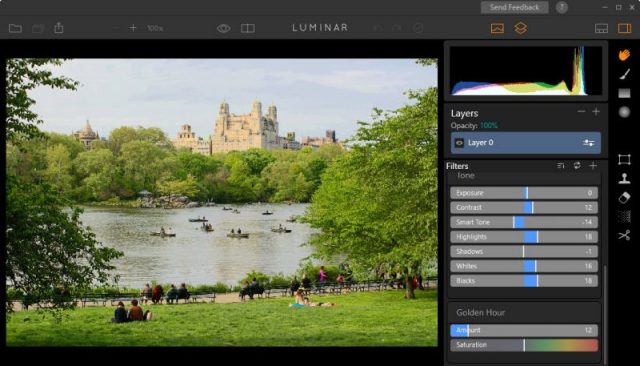Select the Clone Stamp tool
The image size is (640, 366).
624,178
